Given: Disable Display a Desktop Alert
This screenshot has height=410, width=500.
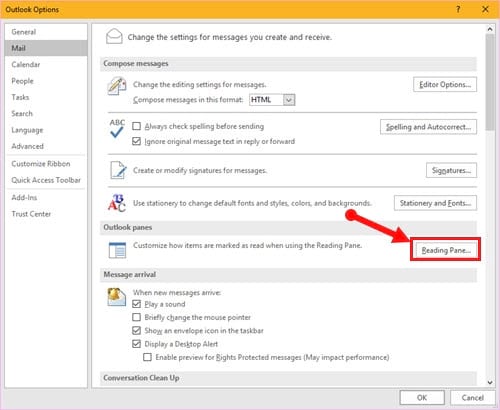Looking at the screenshot, I should 136,344.
